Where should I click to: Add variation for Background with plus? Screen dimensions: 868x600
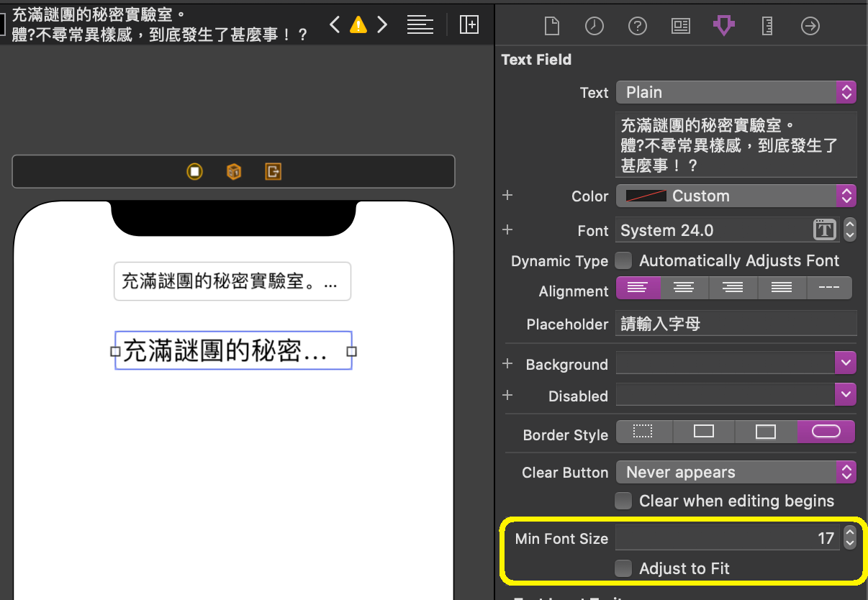click(507, 363)
